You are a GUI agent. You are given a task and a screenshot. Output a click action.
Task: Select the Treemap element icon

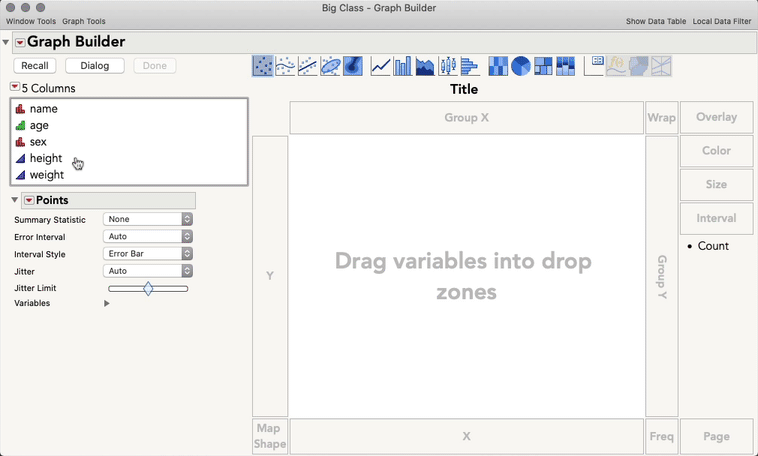pos(543,66)
